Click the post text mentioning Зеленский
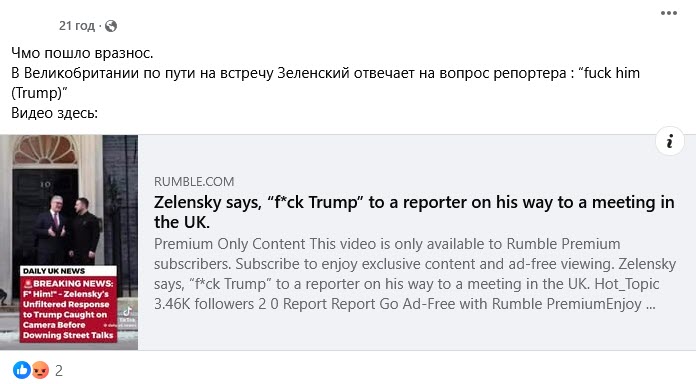This screenshot has width=696, height=384. point(325,73)
